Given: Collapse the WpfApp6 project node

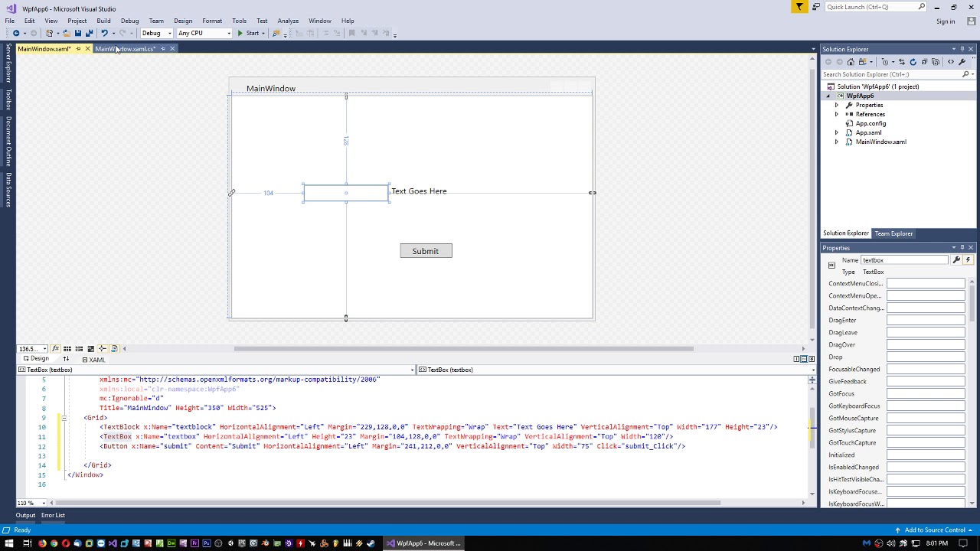Looking at the screenshot, I should click(x=828, y=96).
